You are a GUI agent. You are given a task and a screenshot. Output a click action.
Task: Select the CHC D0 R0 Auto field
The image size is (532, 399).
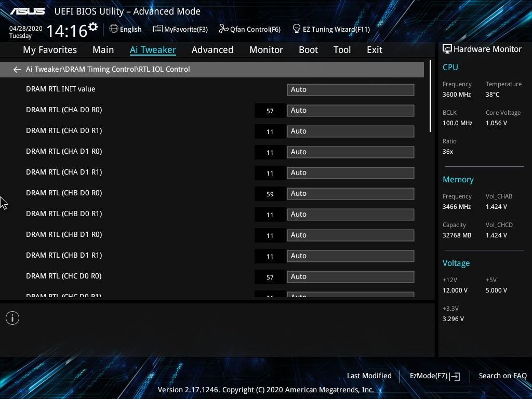click(x=351, y=276)
